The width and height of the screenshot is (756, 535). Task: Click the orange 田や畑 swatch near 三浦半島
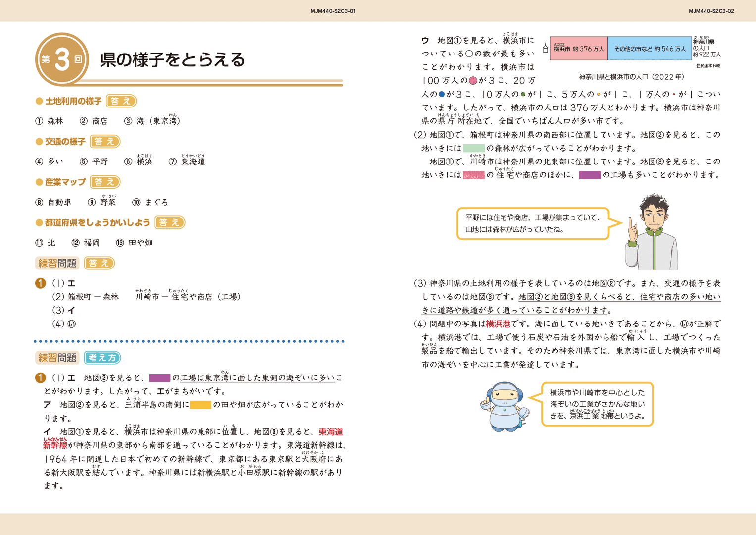point(200,405)
